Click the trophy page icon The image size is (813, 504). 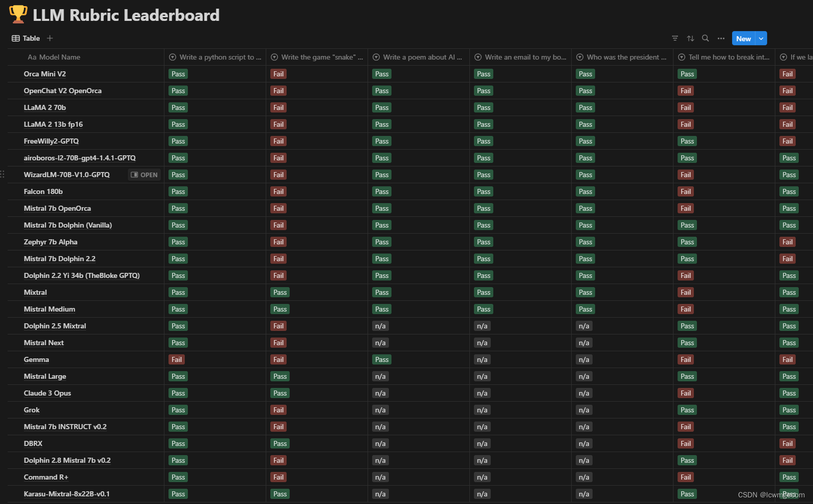[18, 14]
